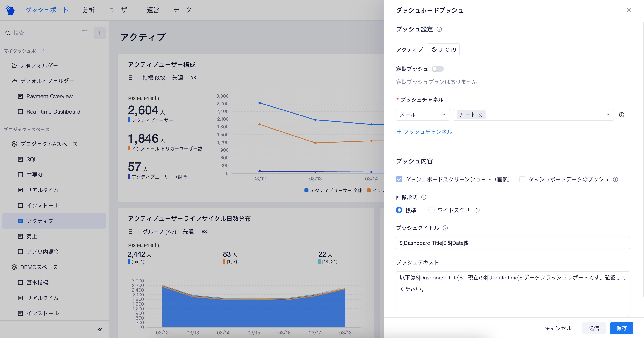The height and width of the screenshot is (338, 644).
Task: Check the ダッシュボードデータのプッシュ checkbox
Action: [522, 179]
